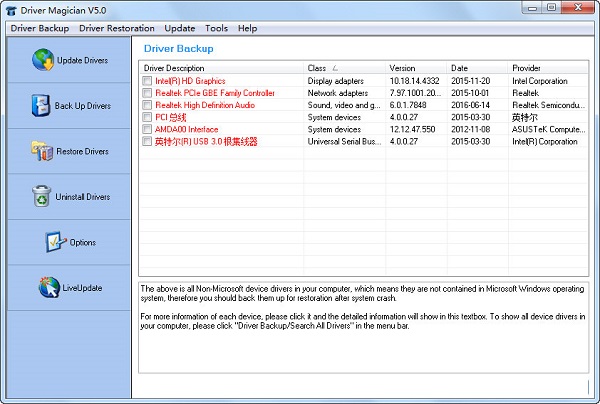Click the Driver Magician title bar icon
The image size is (600, 404).
point(11,10)
